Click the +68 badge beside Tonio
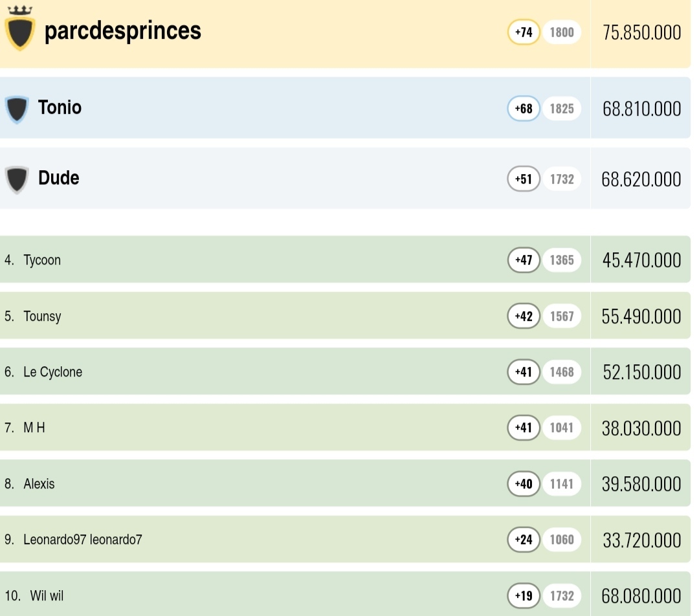This screenshot has width=699, height=616. tap(524, 109)
